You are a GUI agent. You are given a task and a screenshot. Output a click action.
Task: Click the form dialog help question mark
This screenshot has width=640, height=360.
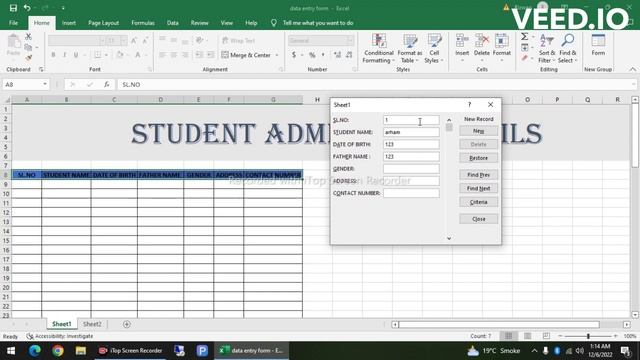tap(469, 105)
